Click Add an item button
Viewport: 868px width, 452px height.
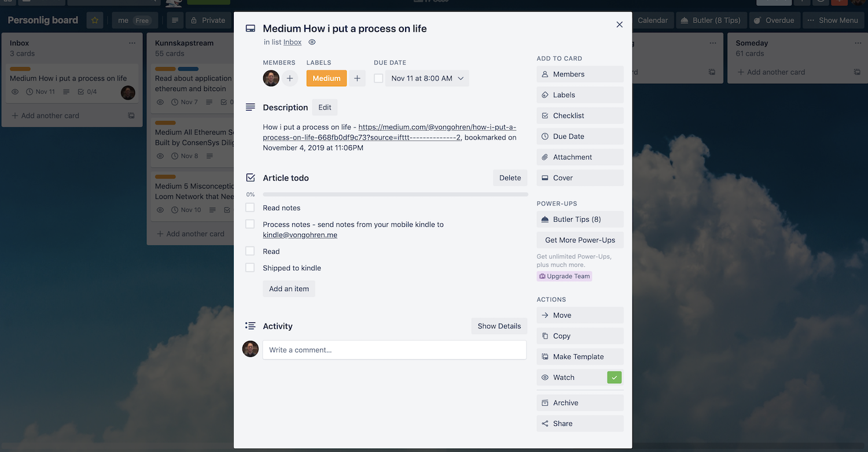pyautogui.click(x=289, y=289)
